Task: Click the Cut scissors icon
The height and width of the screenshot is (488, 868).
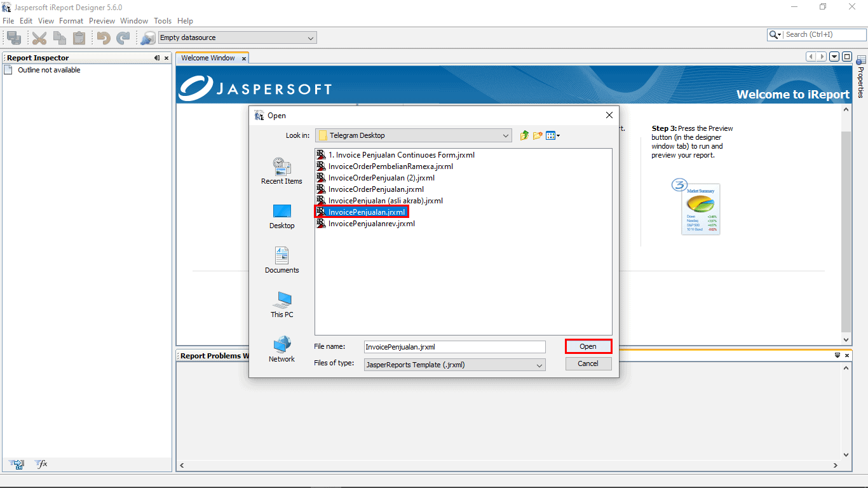Action: 39,38
